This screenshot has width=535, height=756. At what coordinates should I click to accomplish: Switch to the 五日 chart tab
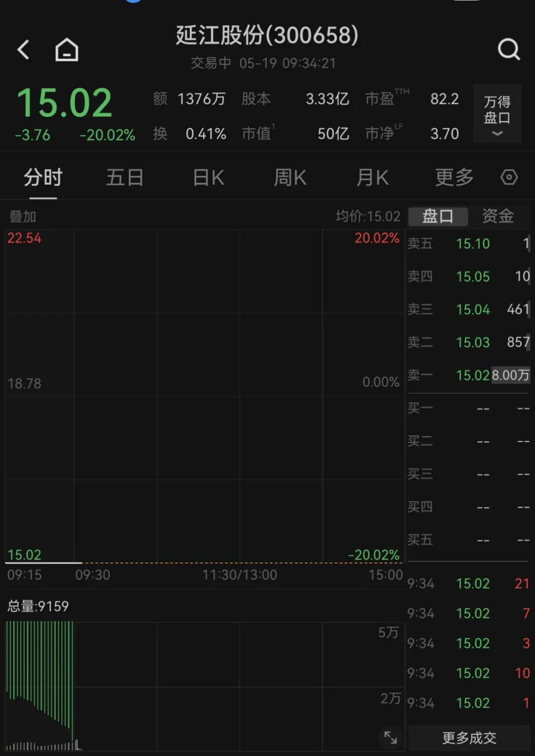pyautogui.click(x=125, y=177)
